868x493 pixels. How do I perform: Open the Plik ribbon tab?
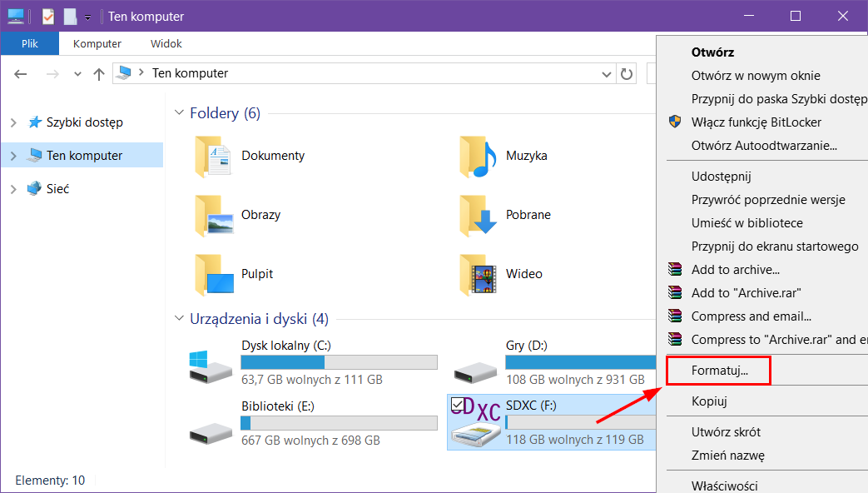(30, 43)
